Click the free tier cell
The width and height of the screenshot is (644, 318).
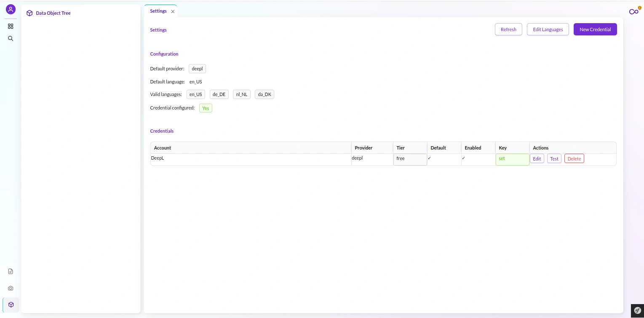pyautogui.click(x=410, y=160)
